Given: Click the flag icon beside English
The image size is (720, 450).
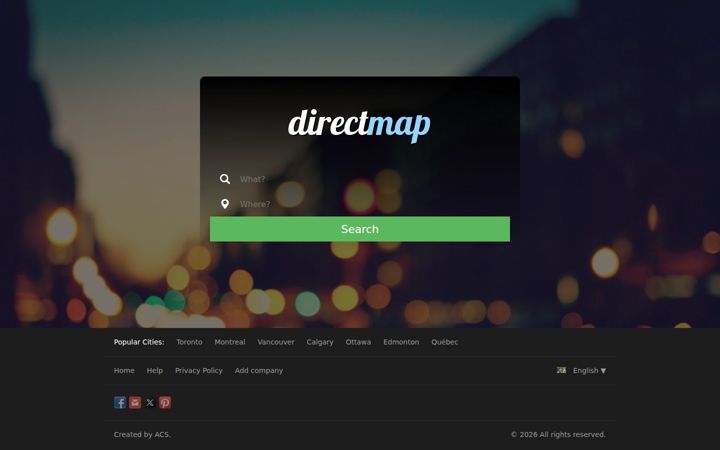Looking at the screenshot, I should (x=561, y=370).
